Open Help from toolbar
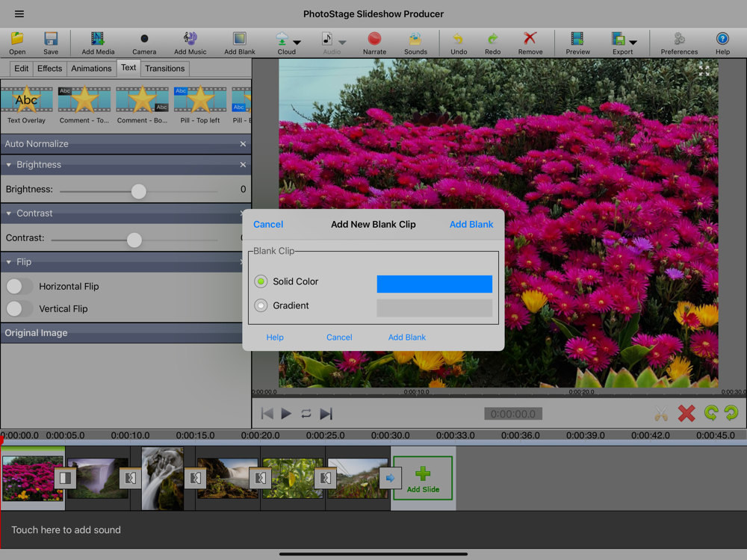 [722, 39]
